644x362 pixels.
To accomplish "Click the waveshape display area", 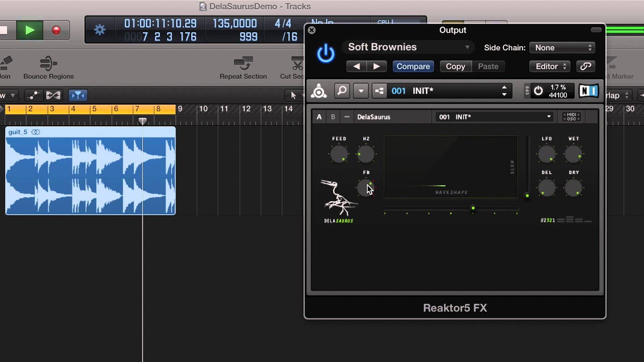I will click(x=451, y=167).
